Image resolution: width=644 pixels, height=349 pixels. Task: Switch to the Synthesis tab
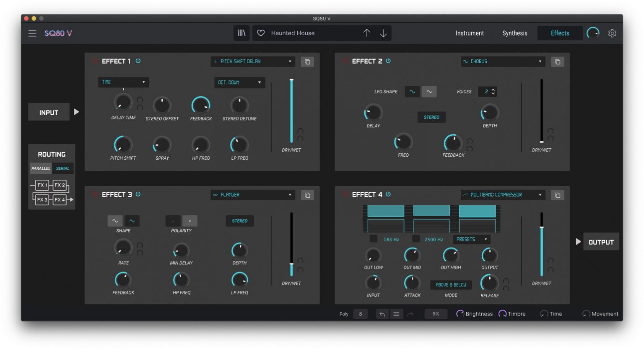[514, 33]
